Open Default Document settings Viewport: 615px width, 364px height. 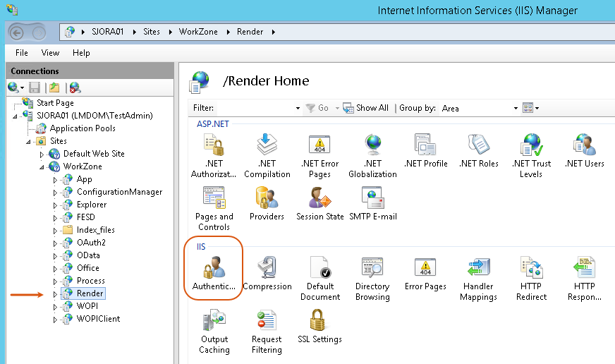[x=320, y=279]
